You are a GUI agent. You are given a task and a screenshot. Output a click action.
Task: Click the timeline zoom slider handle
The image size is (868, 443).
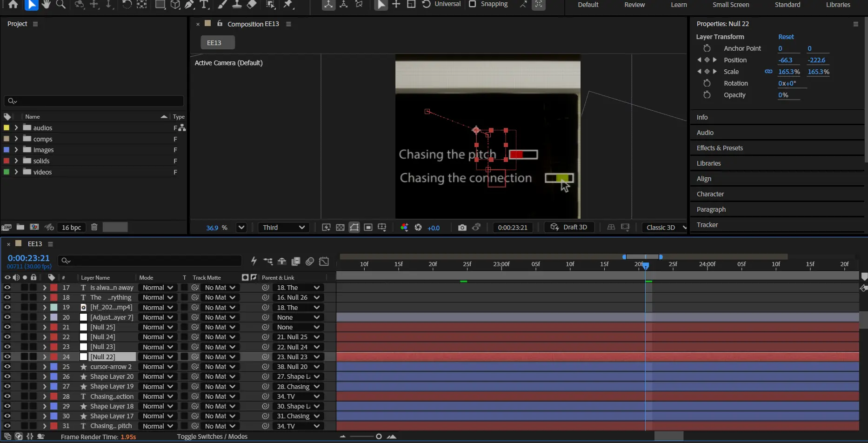[x=379, y=436]
